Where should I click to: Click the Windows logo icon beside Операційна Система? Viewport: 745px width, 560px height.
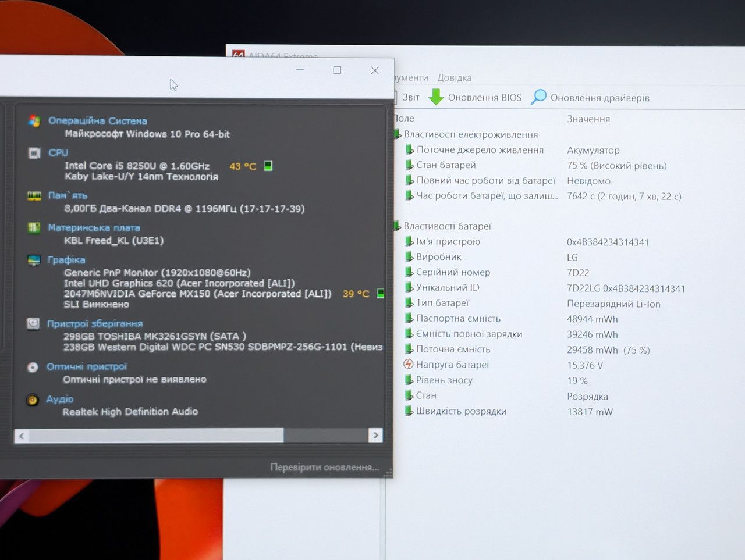[x=34, y=121]
